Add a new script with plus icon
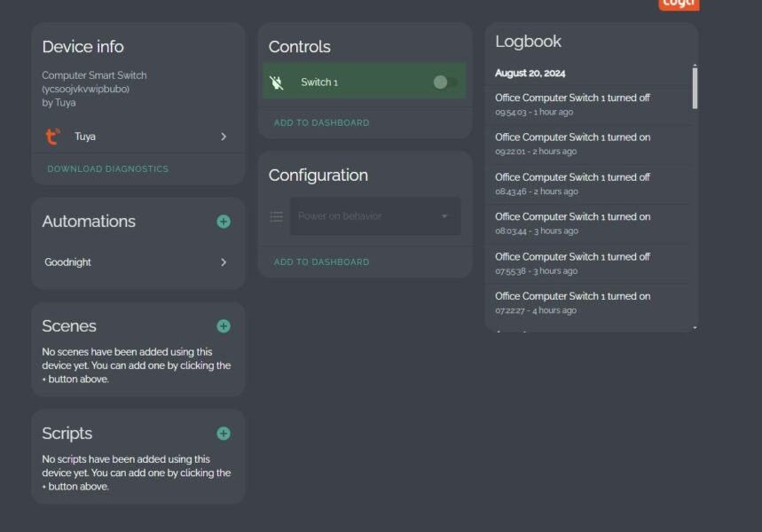The width and height of the screenshot is (762, 532). (224, 434)
